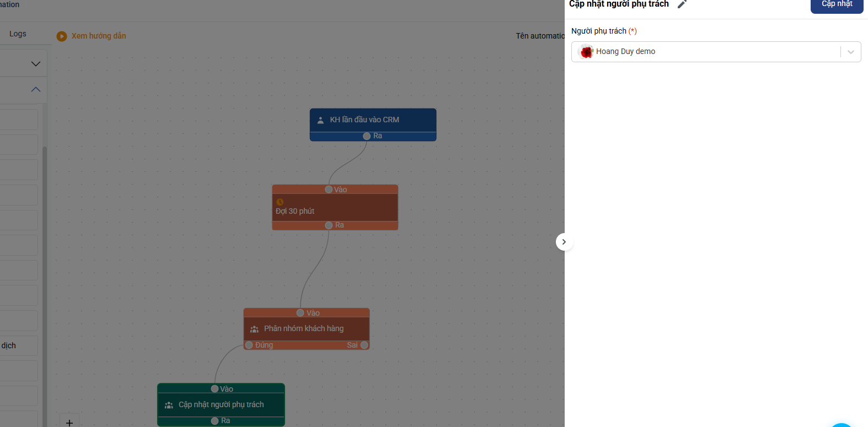Viewport: 868px width, 427px height.
Task: Expand the collapsed sidebar section with down chevron
Action: point(36,64)
